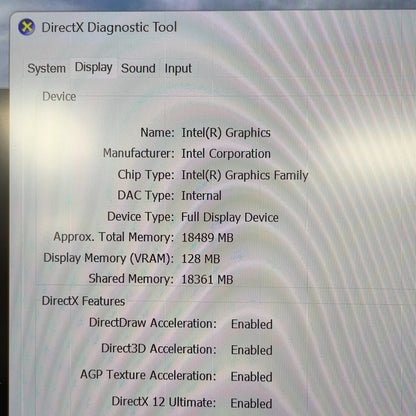Click Direct3D Acceleration Enabled status
This screenshot has width=416, height=416.
tap(252, 350)
